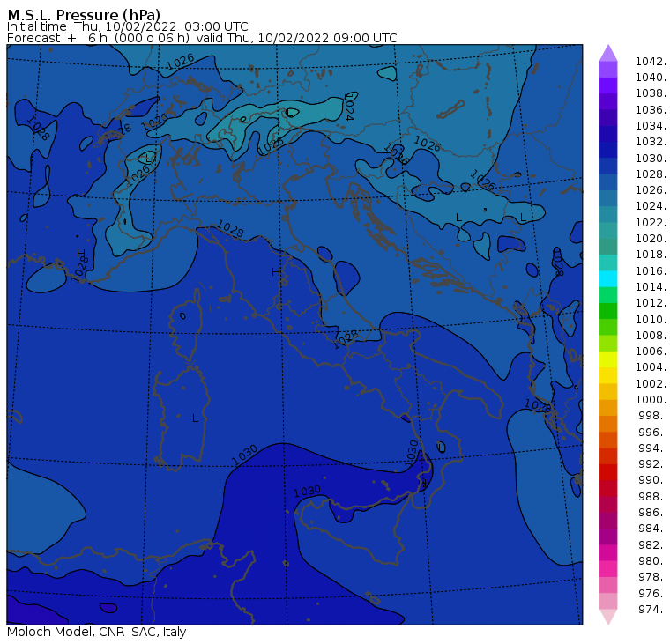The image size is (670, 644).
Task: Pick the cyan band between 1014 and 1016
Action: 608,279
